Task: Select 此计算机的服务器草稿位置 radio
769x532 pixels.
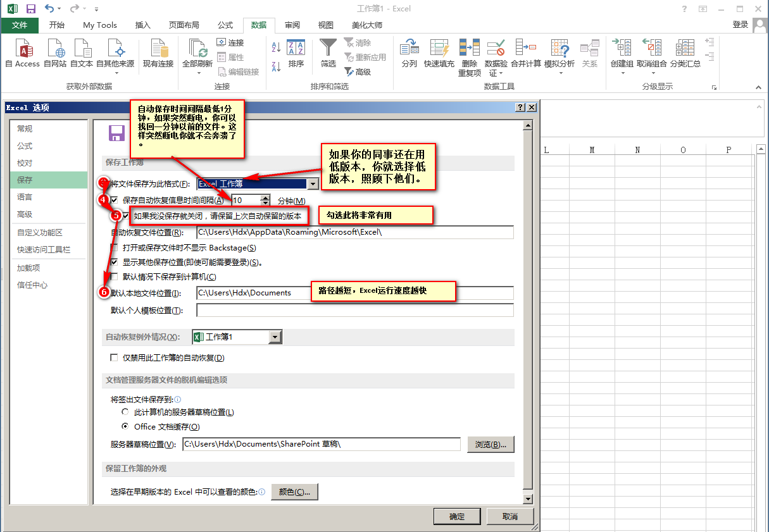Action: tap(125, 412)
